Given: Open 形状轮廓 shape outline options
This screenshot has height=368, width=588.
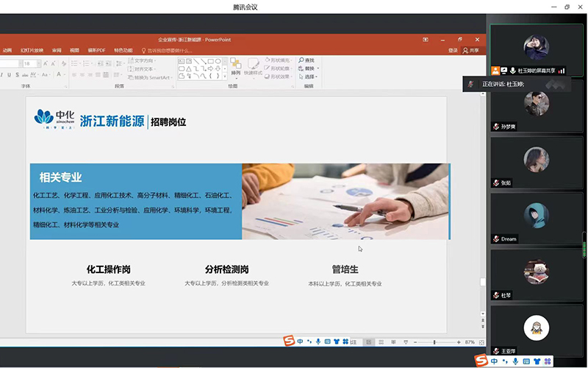Looking at the screenshot, I should click(x=278, y=68).
